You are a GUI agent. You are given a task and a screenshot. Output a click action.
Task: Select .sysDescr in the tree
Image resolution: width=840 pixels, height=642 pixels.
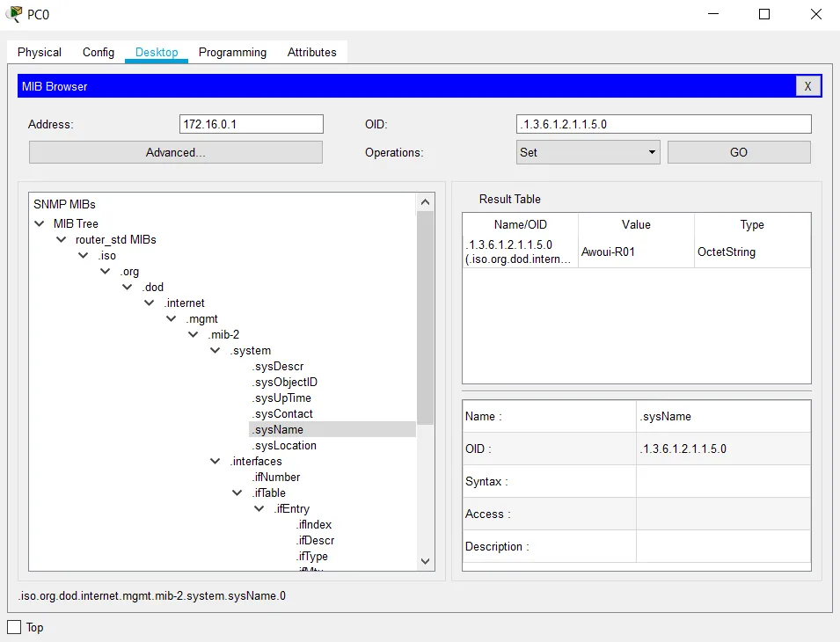tap(278, 366)
